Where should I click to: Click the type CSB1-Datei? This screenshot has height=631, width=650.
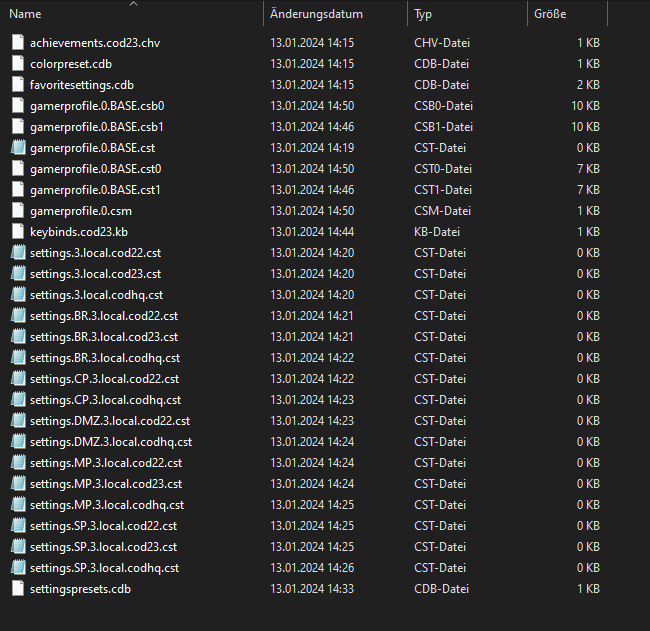(x=444, y=127)
